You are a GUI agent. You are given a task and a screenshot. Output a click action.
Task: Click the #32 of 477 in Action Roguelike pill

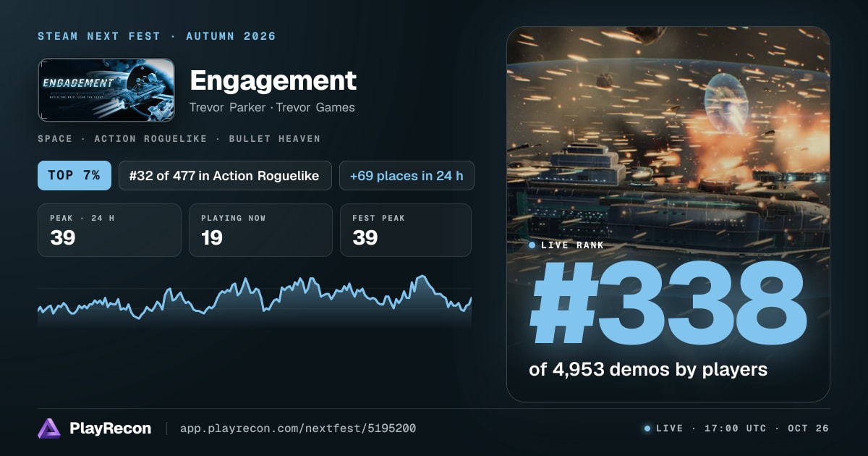click(x=225, y=175)
